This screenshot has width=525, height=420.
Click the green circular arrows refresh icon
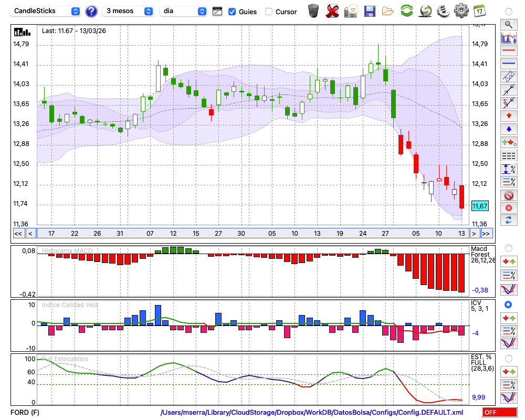406,11
